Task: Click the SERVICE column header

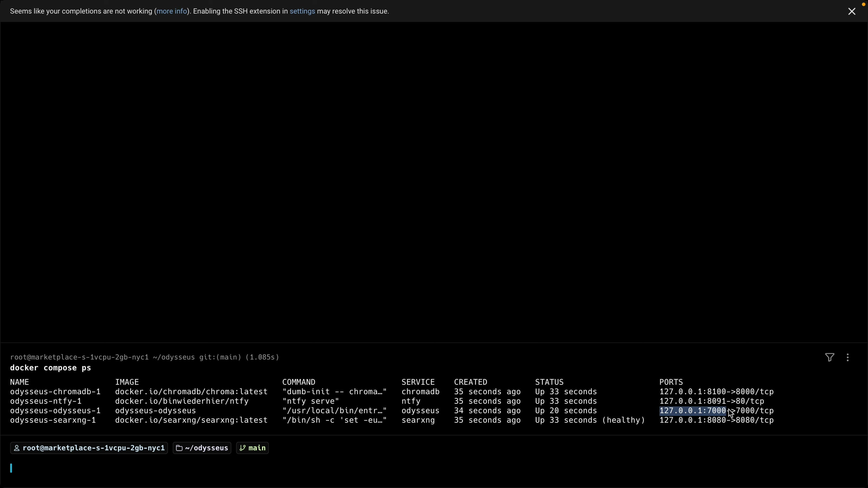Action: [418, 382]
